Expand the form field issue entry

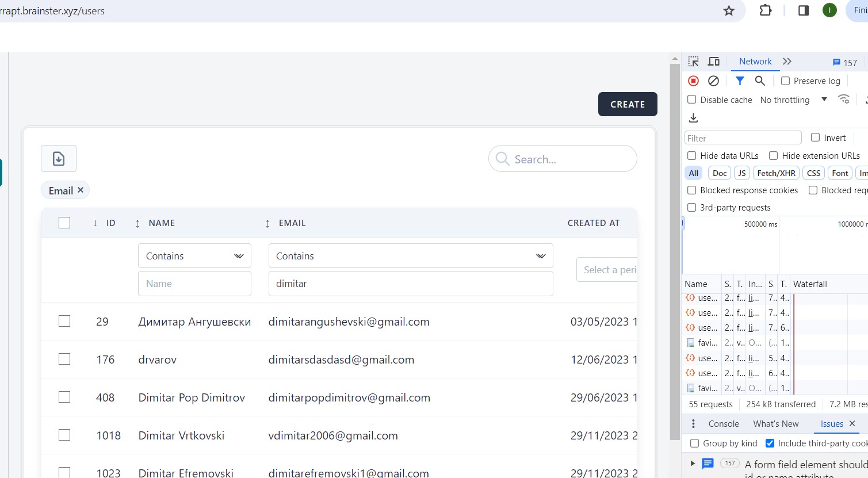[x=693, y=464]
